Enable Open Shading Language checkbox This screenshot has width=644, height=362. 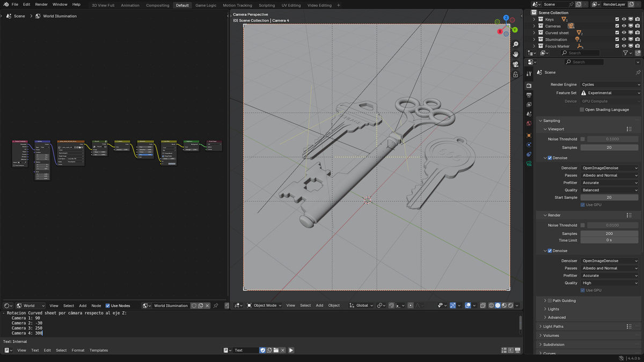(x=582, y=109)
